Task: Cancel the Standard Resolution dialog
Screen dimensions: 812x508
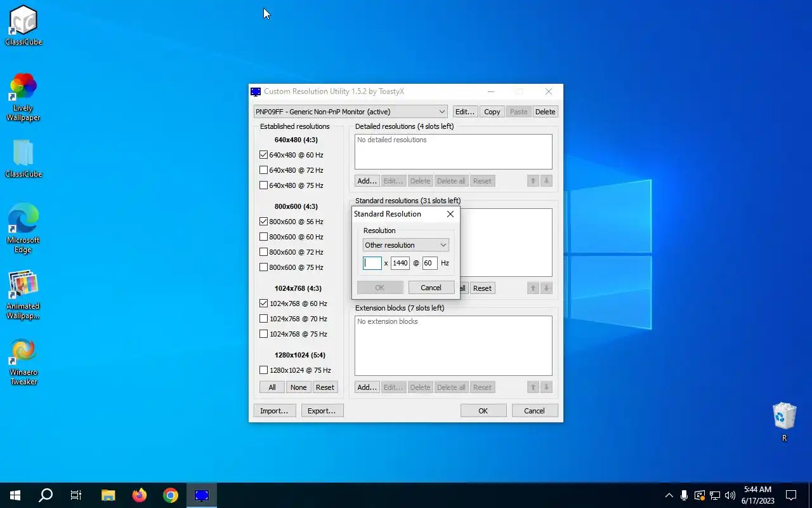Action: 431,288
